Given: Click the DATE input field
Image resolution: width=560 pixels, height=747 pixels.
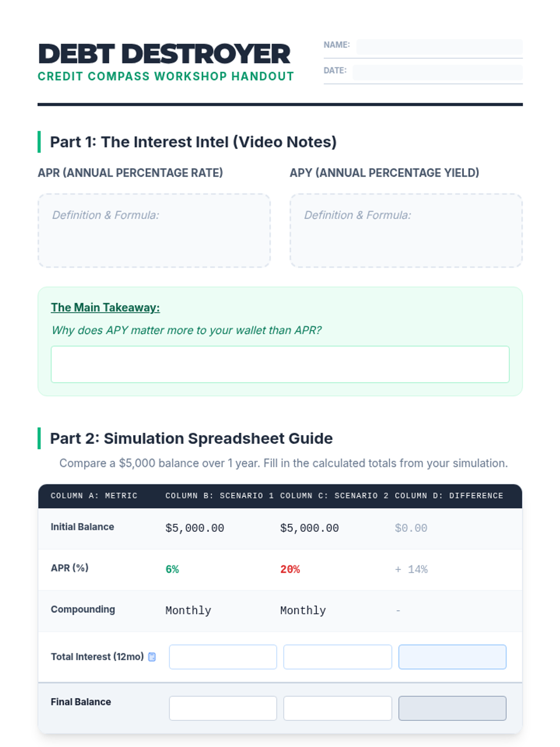Looking at the screenshot, I should (x=437, y=72).
